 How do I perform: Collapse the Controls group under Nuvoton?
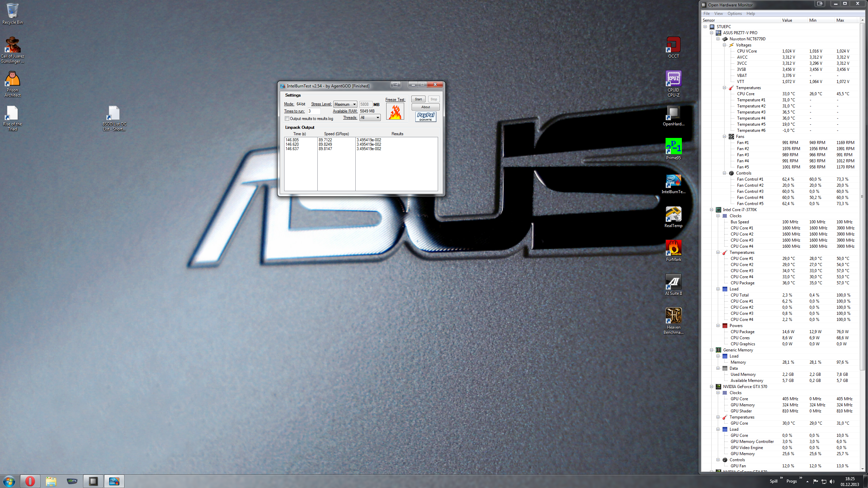(724, 173)
